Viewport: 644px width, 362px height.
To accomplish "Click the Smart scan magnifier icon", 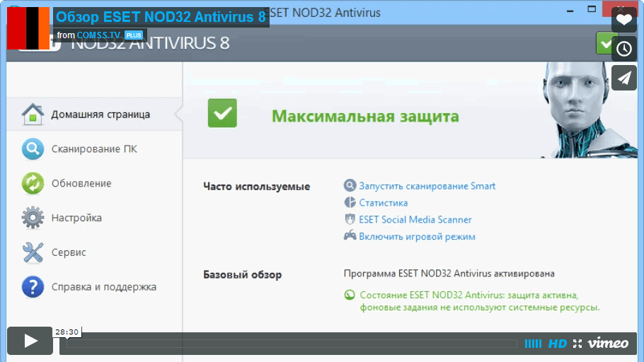I will (x=350, y=185).
